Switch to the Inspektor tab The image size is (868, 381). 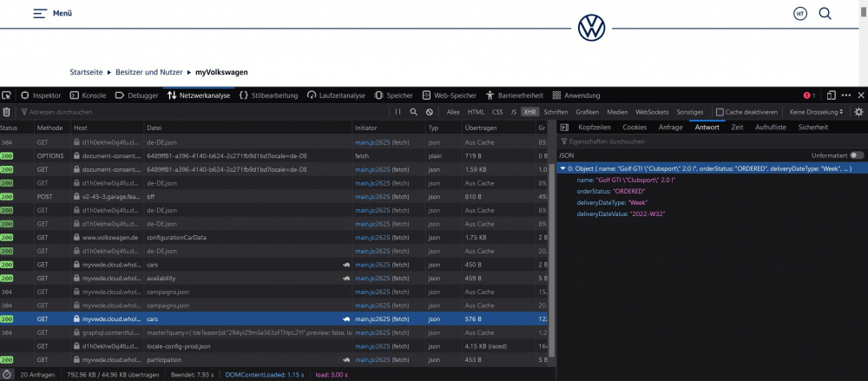click(x=41, y=95)
